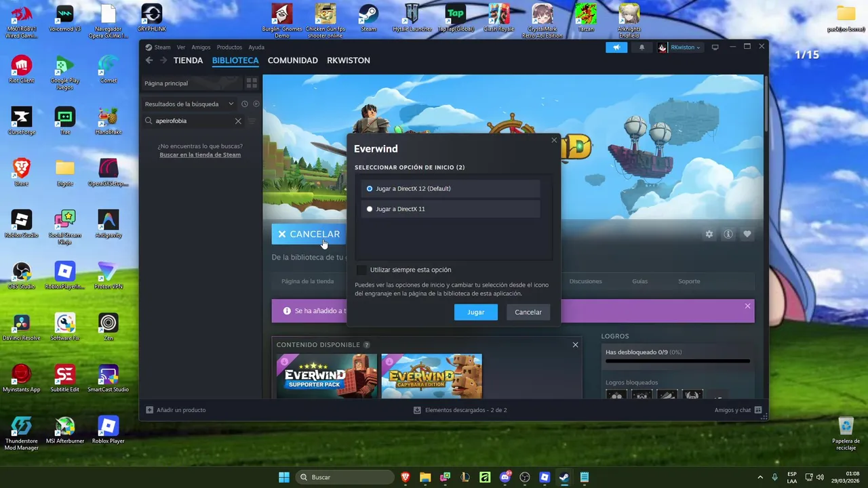Open the game info icon

728,234
